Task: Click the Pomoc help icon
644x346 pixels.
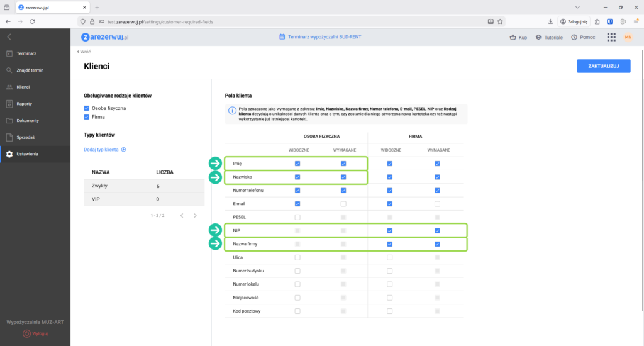Action: click(x=574, y=37)
